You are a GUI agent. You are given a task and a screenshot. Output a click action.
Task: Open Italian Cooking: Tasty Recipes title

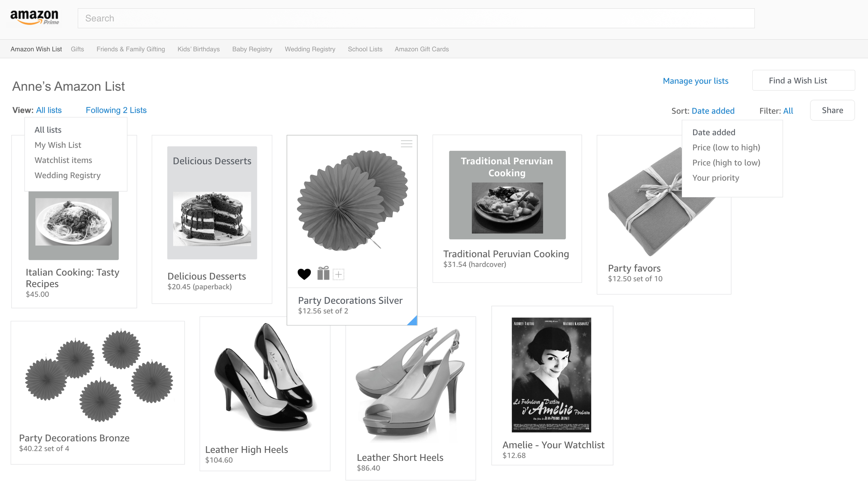[73, 278]
